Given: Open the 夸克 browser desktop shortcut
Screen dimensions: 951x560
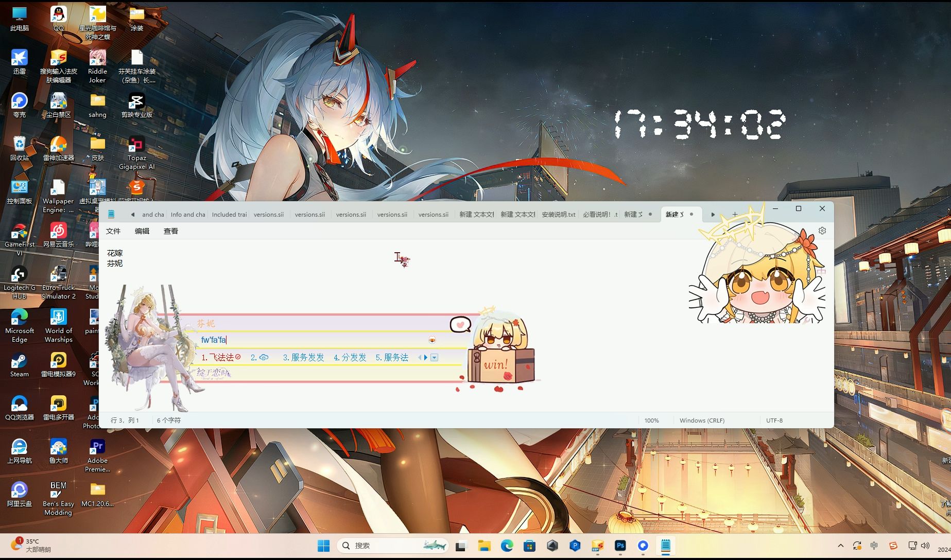Looking at the screenshot, I should tap(20, 105).
